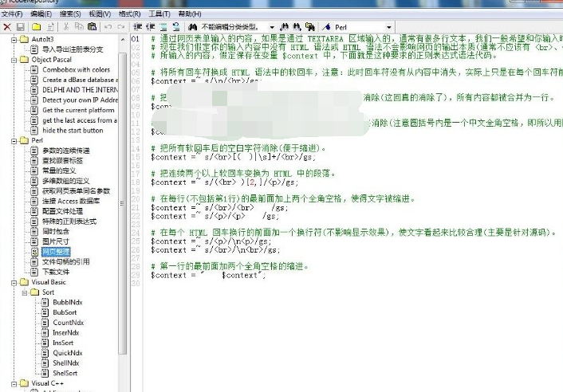Collapse the Object Pascal tree node
Viewport: 563px width, 392px height.
click(x=14, y=60)
